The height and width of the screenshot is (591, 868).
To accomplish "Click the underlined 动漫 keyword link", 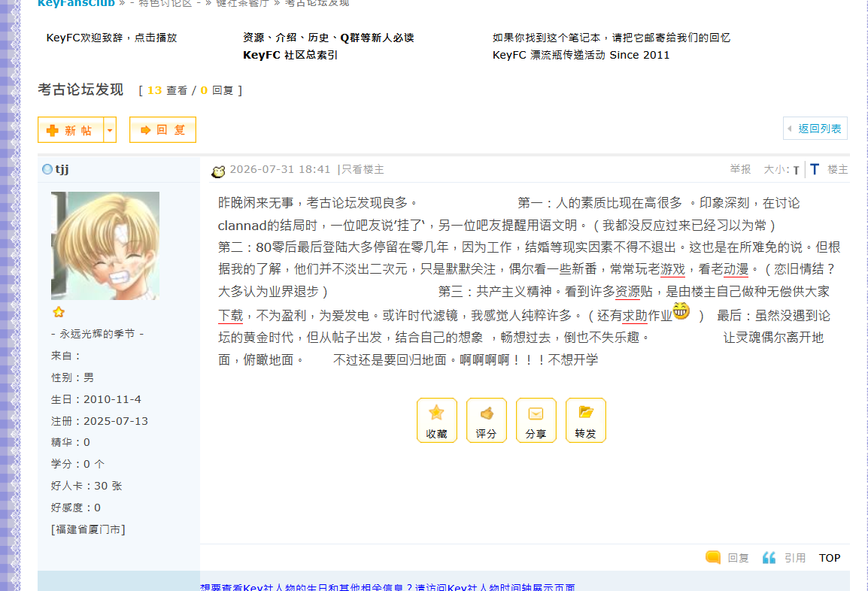I will point(736,269).
